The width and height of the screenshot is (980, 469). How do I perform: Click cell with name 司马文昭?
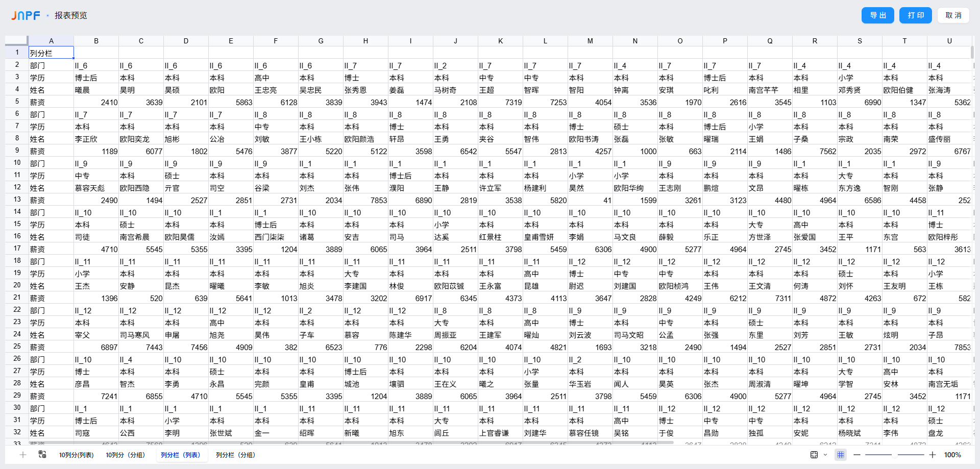coord(635,335)
